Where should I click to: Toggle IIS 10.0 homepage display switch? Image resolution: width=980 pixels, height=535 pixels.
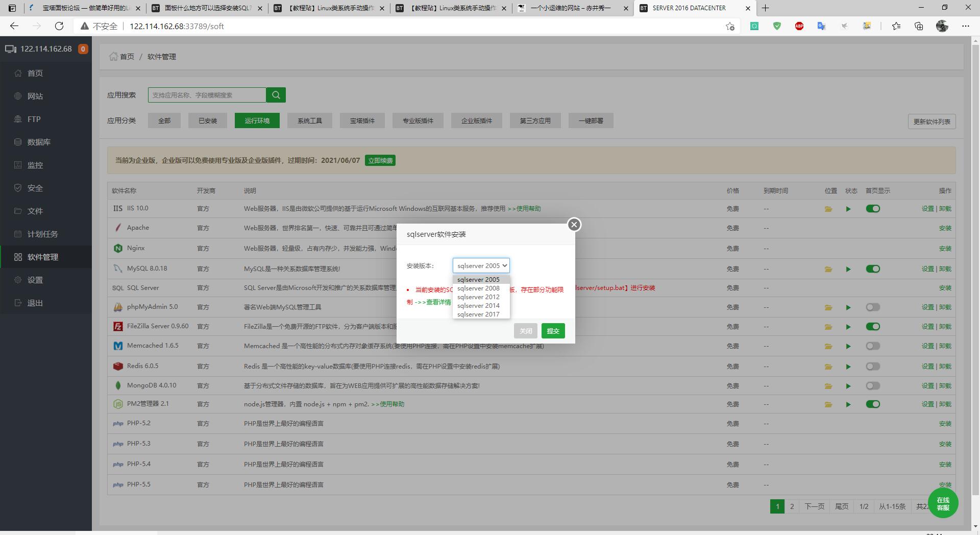coord(873,209)
